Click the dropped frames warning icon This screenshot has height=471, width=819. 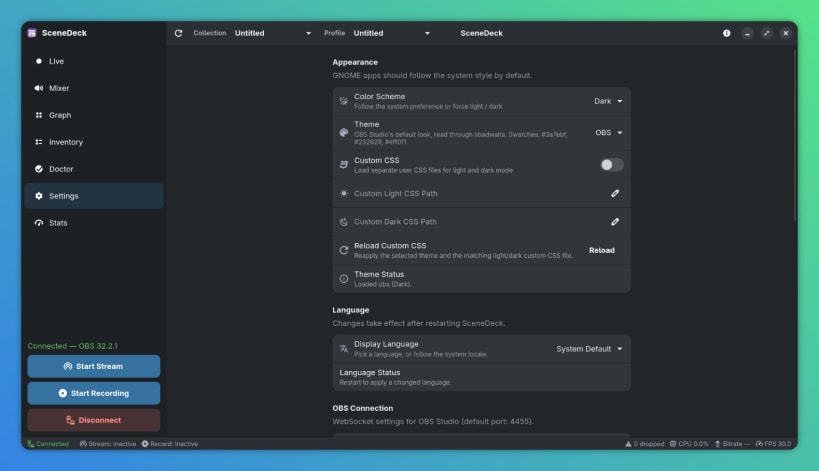pos(628,444)
